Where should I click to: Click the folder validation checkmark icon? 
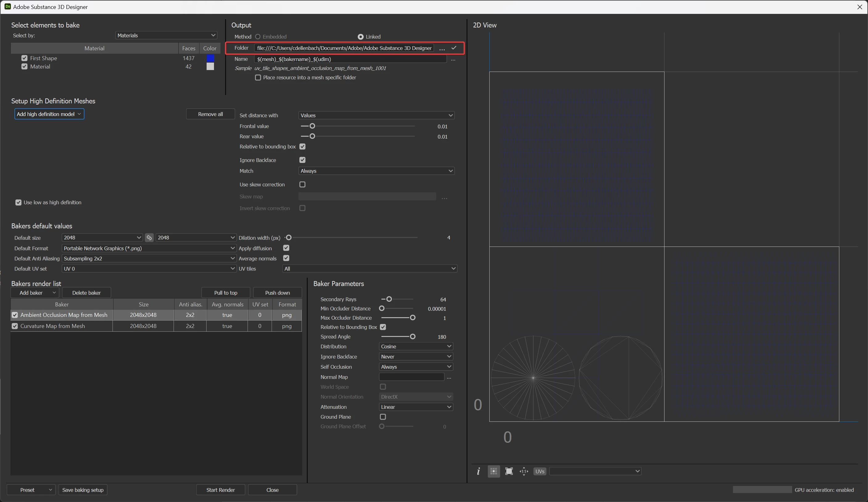point(454,48)
